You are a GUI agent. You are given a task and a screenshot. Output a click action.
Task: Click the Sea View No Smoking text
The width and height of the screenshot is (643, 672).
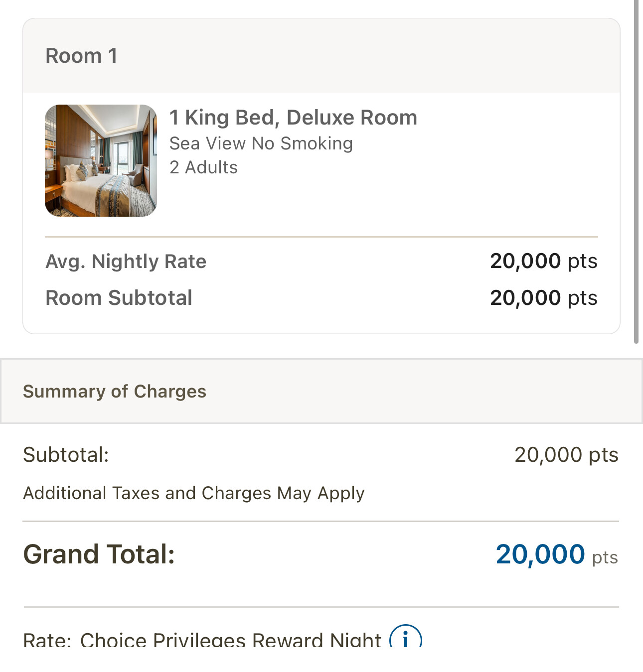(261, 143)
